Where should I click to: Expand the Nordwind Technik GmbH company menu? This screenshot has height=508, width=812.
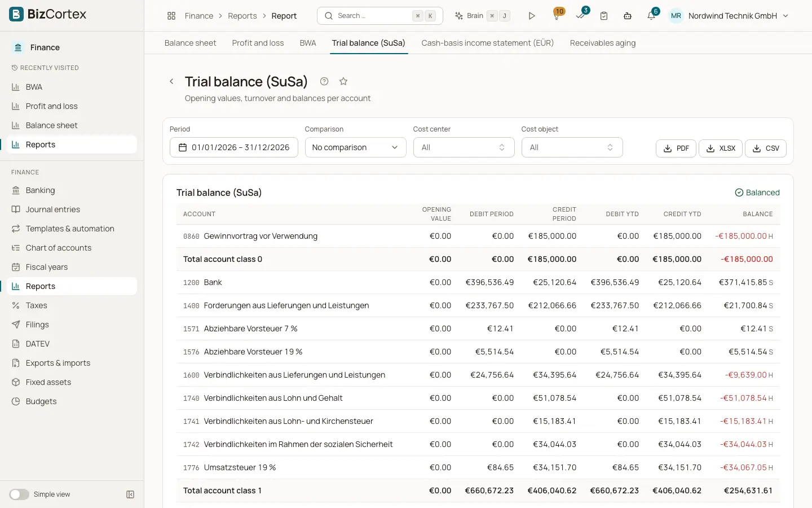[x=729, y=16]
